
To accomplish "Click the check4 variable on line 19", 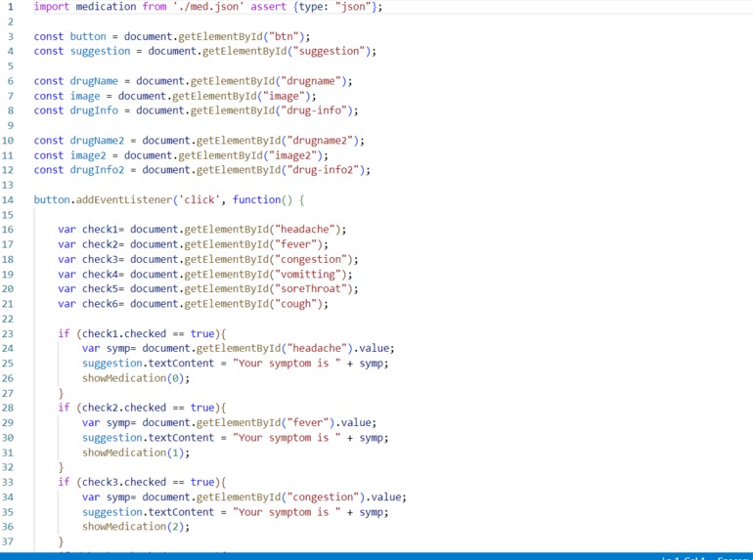I will tap(100, 274).
